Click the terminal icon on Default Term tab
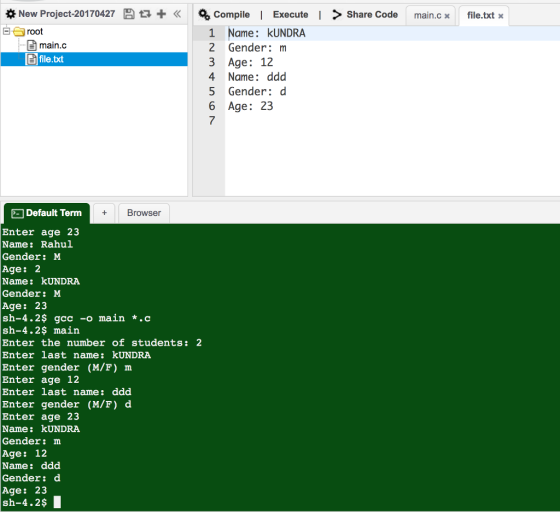The image size is (560, 512). click(17, 214)
